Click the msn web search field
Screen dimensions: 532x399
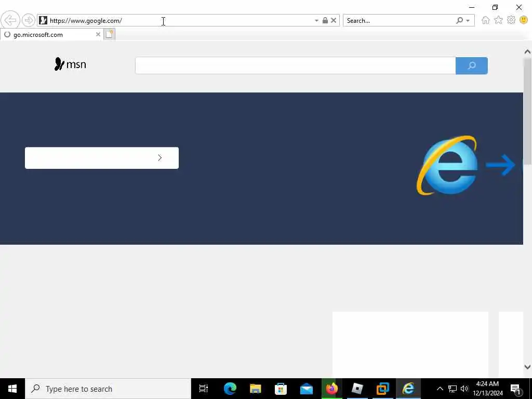(x=295, y=65)
